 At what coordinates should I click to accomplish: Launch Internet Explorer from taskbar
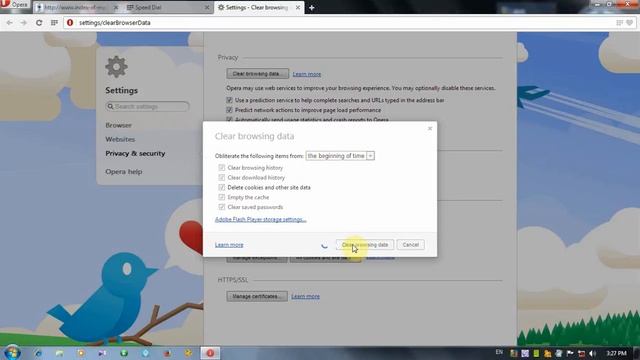pos(38,353)
